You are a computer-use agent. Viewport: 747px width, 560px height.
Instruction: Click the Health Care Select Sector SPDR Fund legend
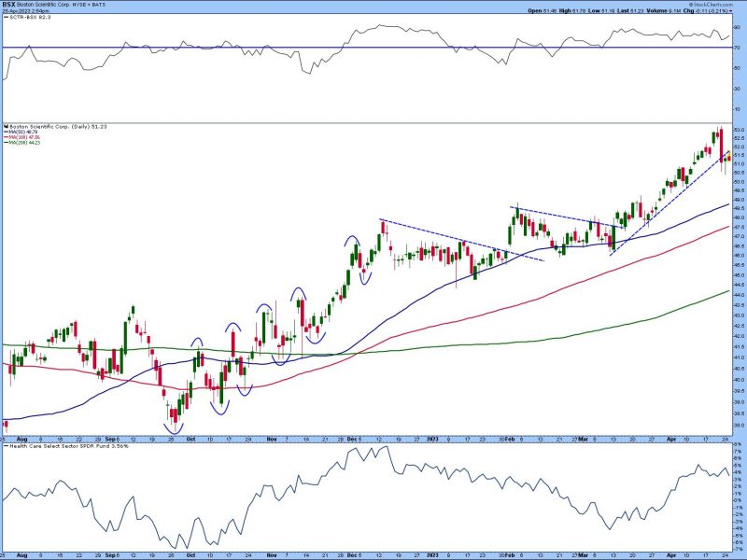[66, 446]
